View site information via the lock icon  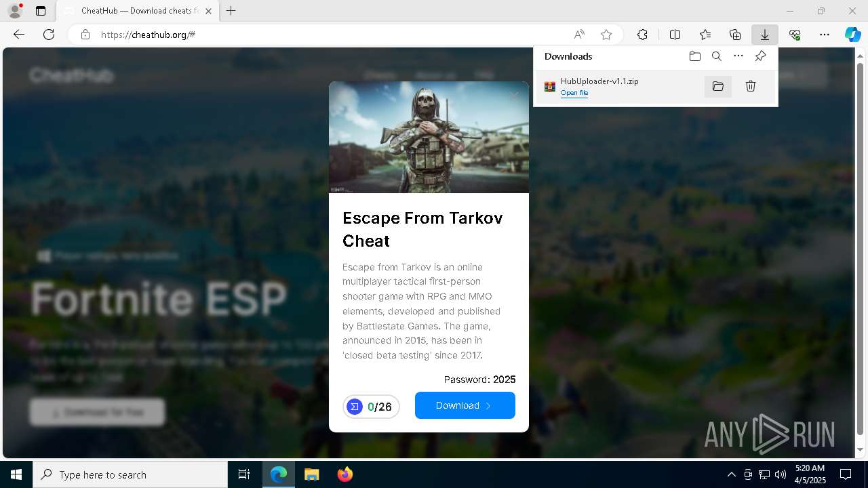(85, 35)
